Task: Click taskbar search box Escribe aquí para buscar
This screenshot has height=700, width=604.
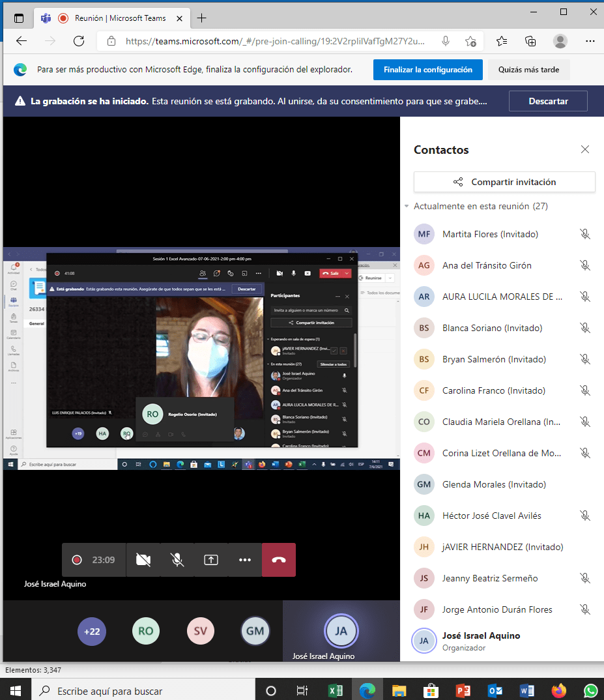Action: 143,691
